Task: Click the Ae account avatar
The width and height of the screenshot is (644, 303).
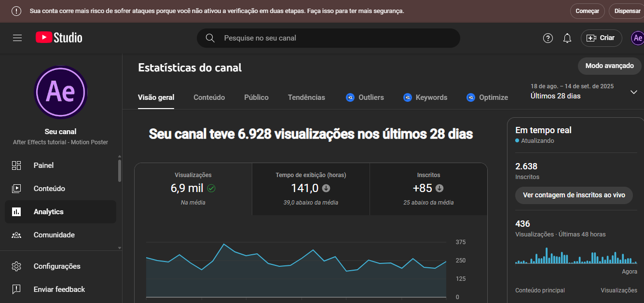Action: 638,38
